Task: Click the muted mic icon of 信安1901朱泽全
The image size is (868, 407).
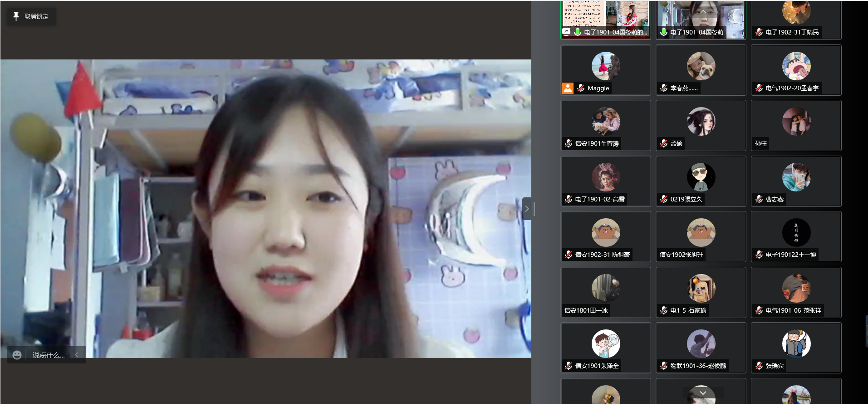Action: point(569,366)
